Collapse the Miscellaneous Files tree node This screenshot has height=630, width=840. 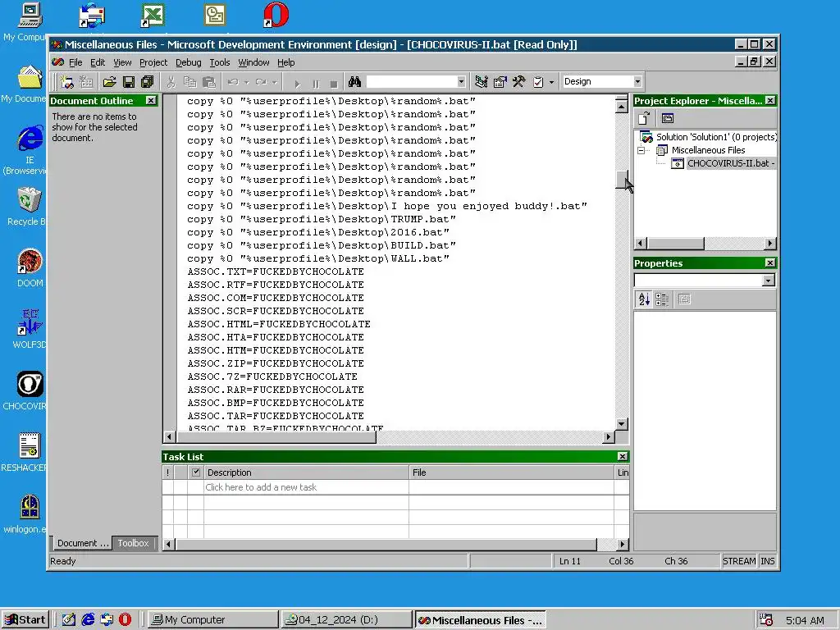pos(641,151)
